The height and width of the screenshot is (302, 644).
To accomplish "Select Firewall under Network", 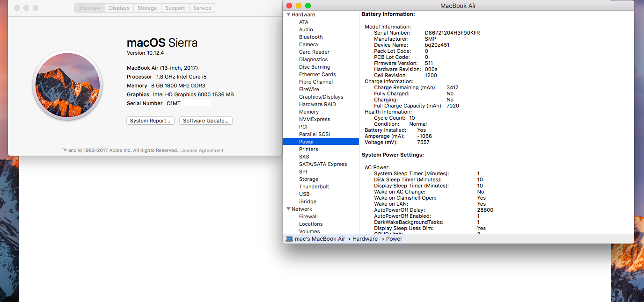I will (x=308, y=216).
